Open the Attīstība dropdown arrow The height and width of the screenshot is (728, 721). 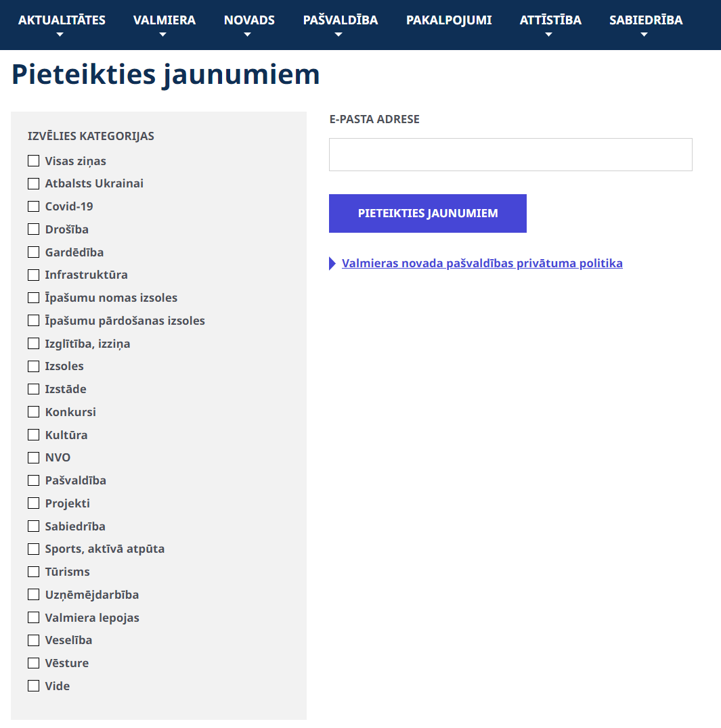pyautogui.click(x=548, y=35)
